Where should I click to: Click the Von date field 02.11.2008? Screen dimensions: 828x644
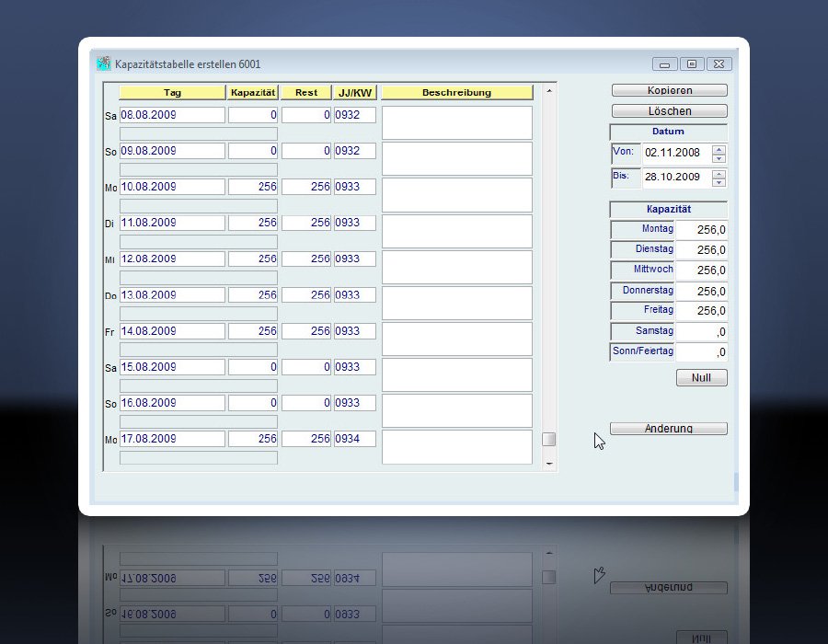[677, 153]
